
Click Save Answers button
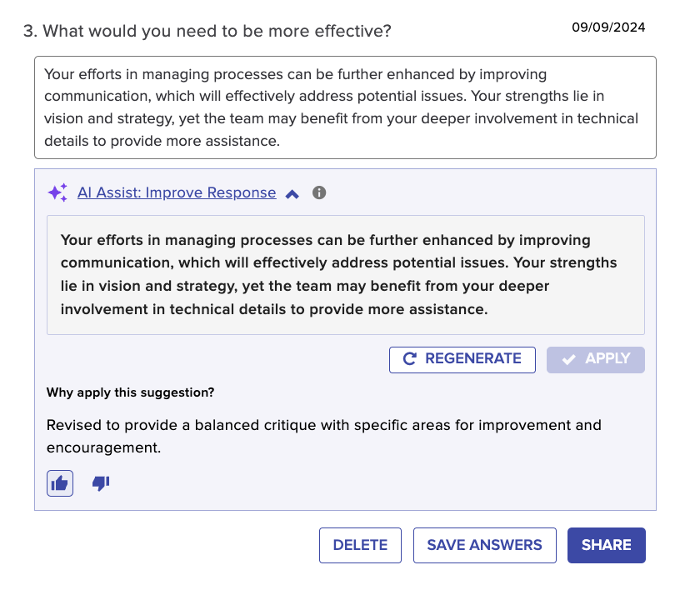click(484, 545)
